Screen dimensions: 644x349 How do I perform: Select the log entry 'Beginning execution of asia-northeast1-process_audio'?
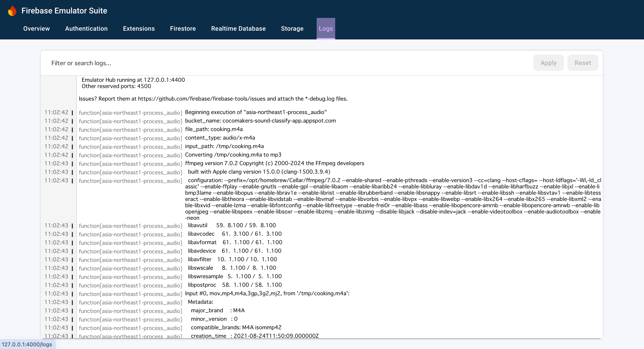tap(256, 112)
